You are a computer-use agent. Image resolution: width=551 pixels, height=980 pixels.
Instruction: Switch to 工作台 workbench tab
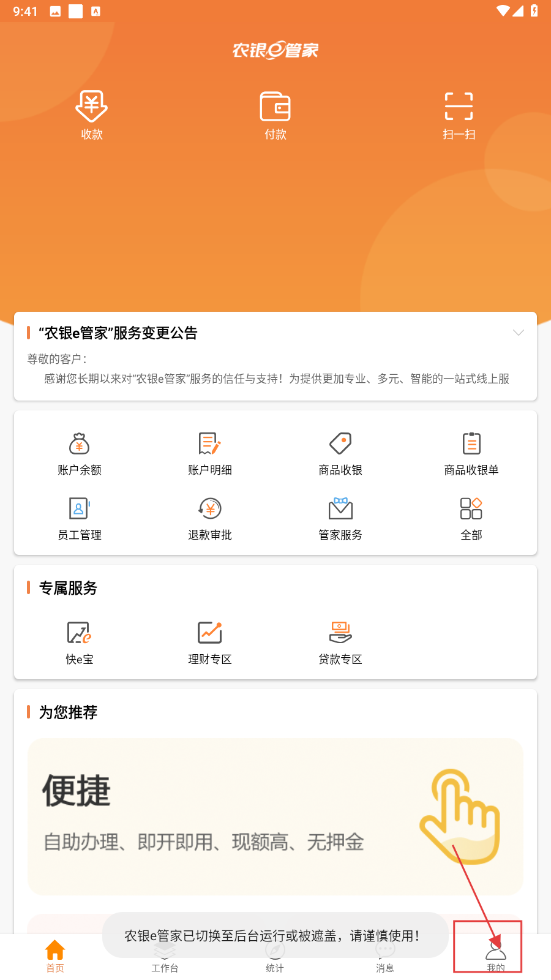[165, 956]
